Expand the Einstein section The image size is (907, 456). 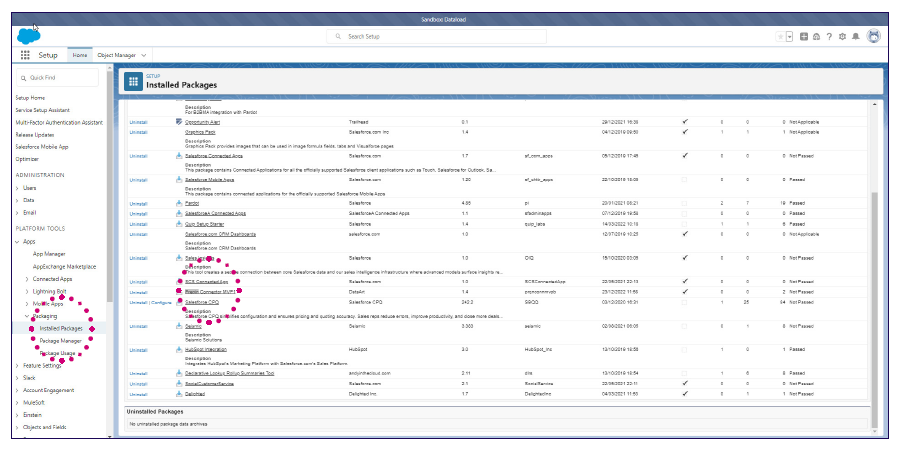[x=17, y=415]
